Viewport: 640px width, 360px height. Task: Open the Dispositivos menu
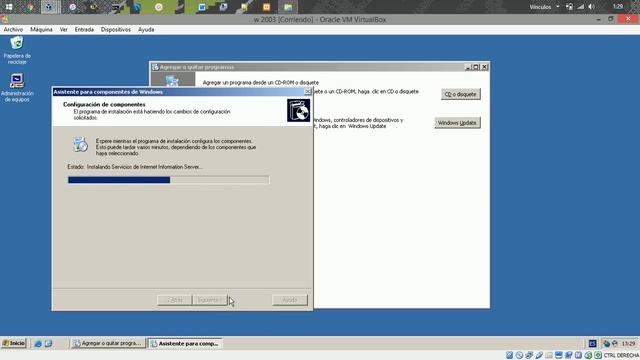click(116, 29)
